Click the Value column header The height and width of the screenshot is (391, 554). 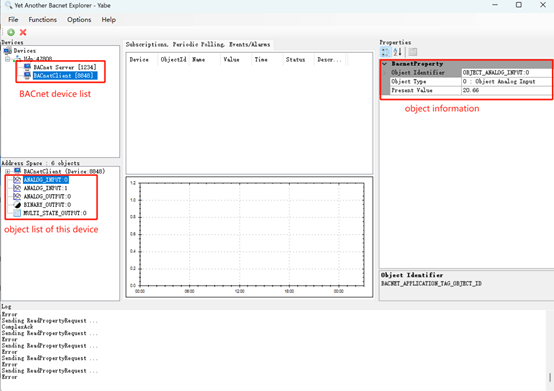click(x=236, y=60)
